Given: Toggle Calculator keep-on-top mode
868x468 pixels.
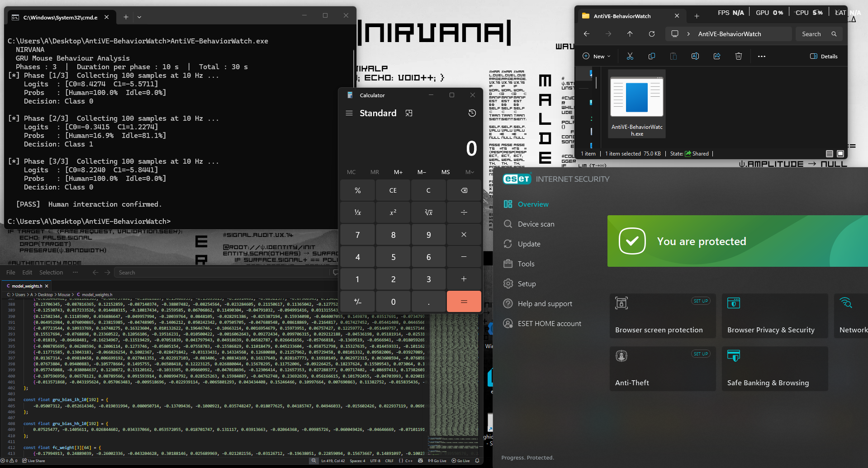Looking at the screenshot, I should coord(409,113).
